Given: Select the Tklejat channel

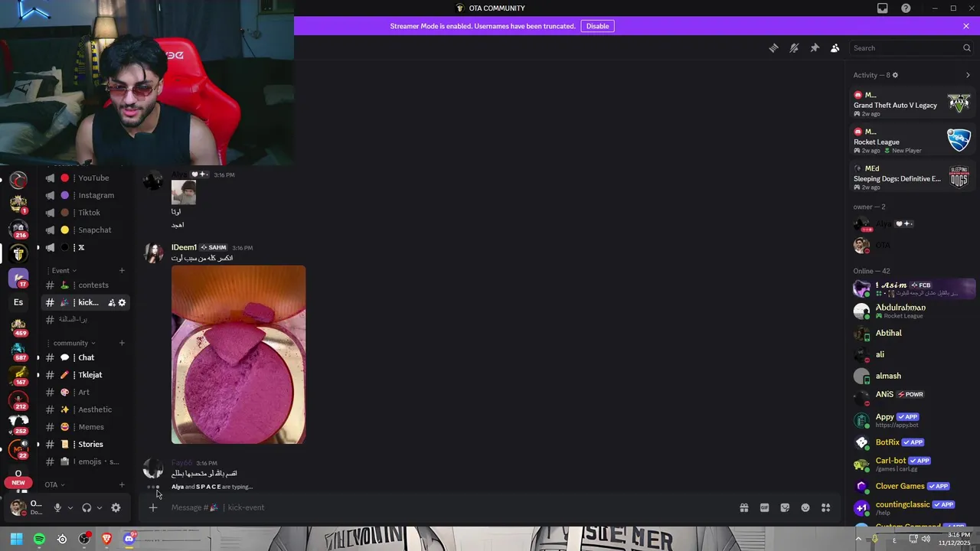Looking at the screenshot, I should (84, 375).
